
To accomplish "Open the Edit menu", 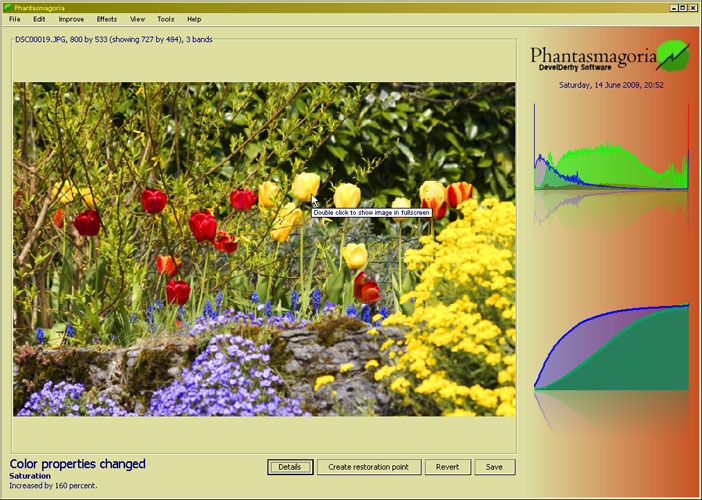I will (x=39, y=19).
